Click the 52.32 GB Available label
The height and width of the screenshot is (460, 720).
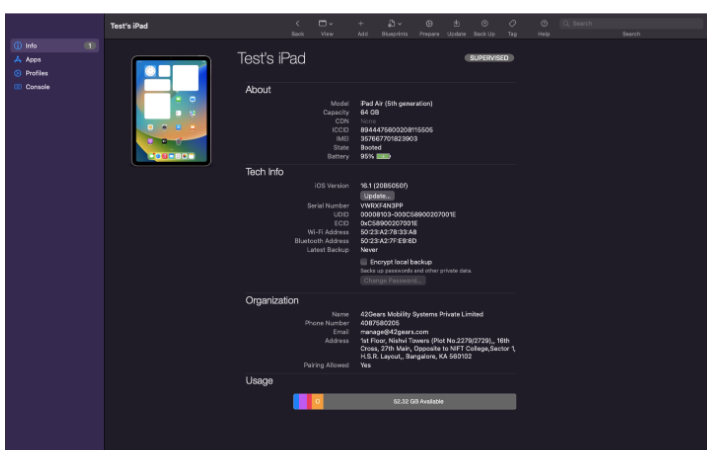coord(418,402)
